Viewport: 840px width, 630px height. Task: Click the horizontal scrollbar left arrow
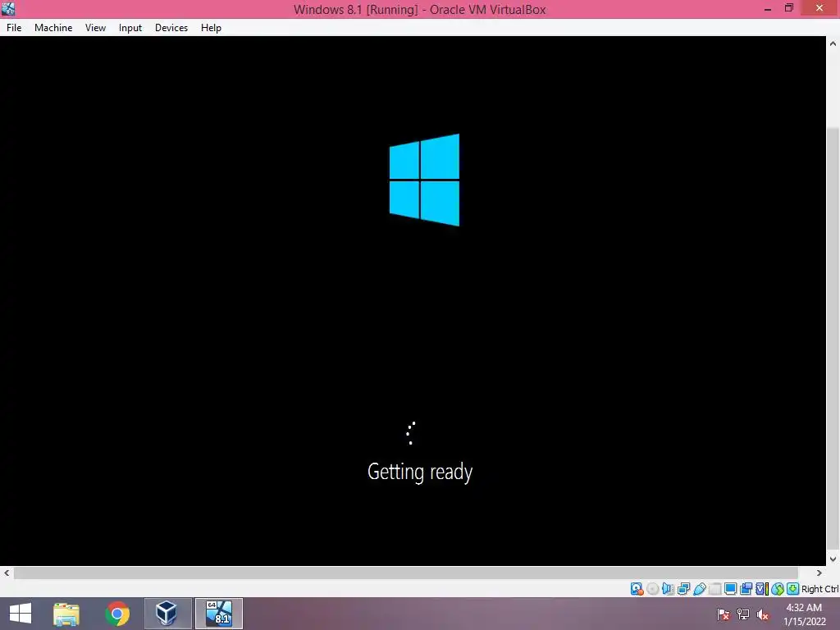tap(7, 573)
